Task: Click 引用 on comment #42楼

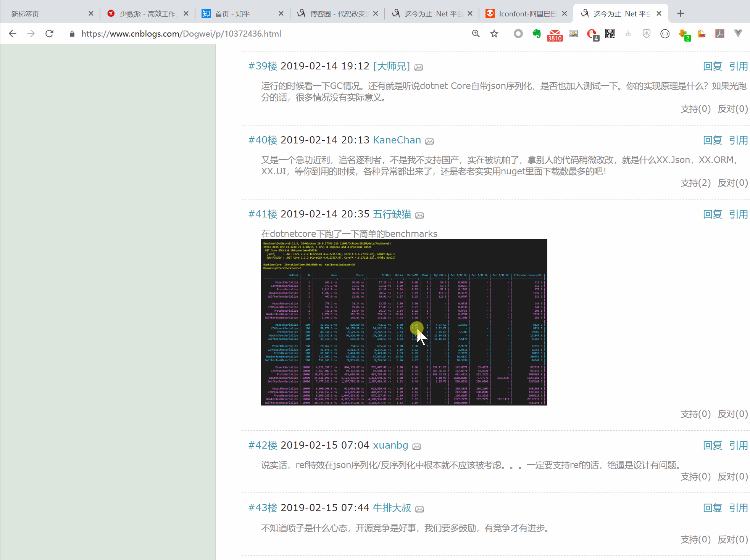Action: 738,446
